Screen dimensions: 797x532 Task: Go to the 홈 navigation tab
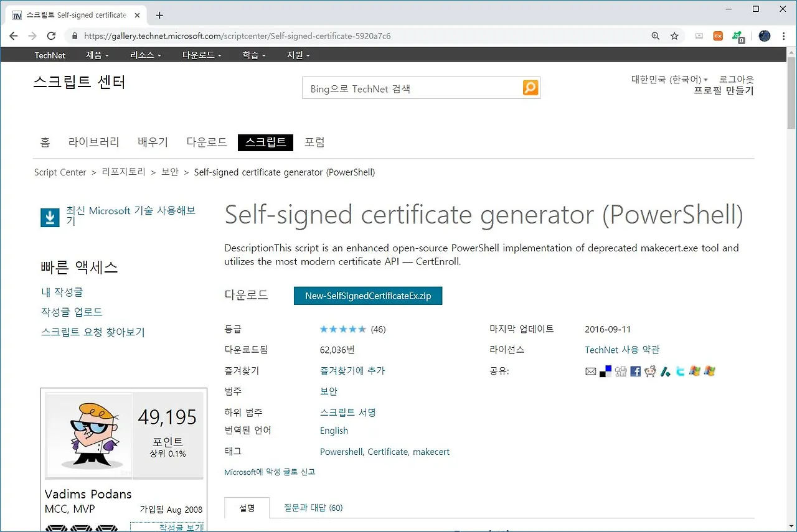pyautogui.click(x=45, y=142)
